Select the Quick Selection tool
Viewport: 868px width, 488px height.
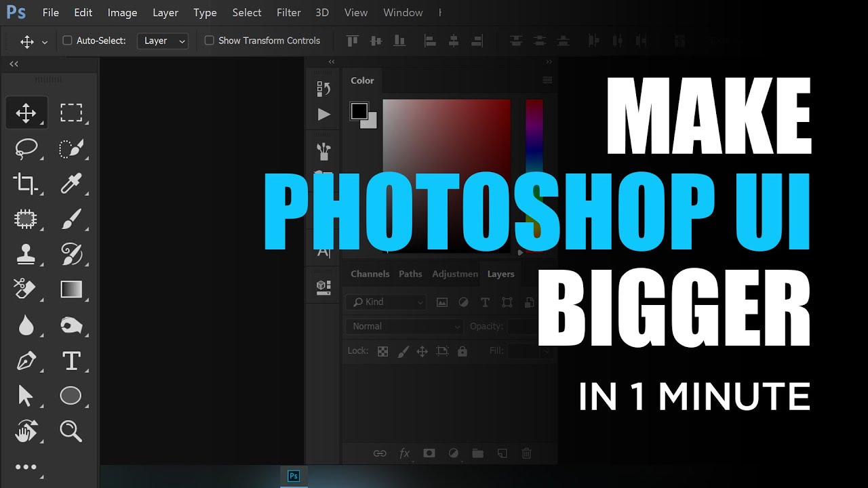coord(71,148)
